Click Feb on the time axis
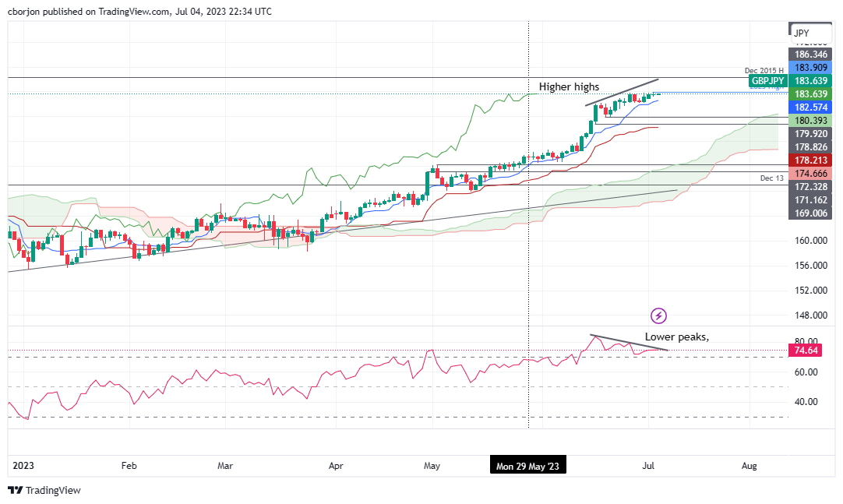 (x=129, y=465)
